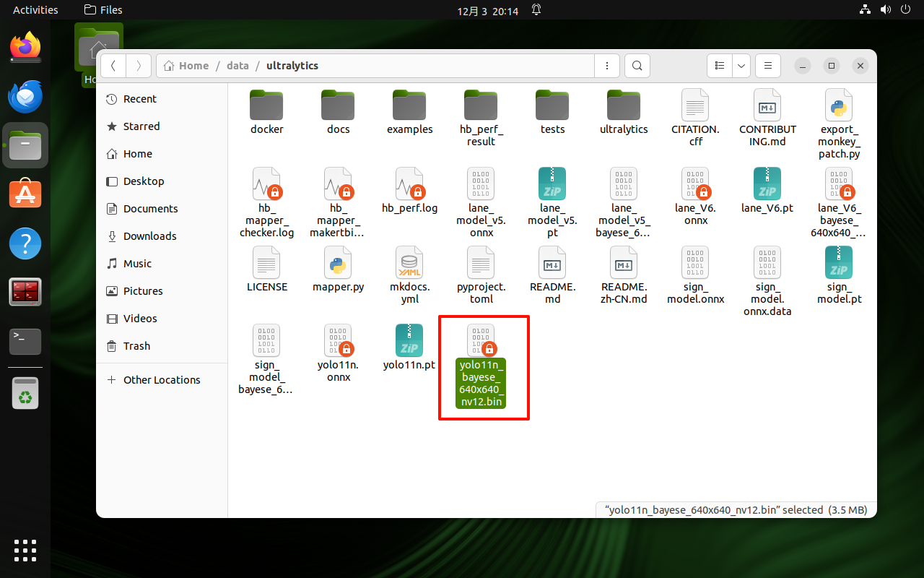Open the hamburger main menu
Image resolution: width=924 pixels, height=578 pixels.
coord(768,66)
